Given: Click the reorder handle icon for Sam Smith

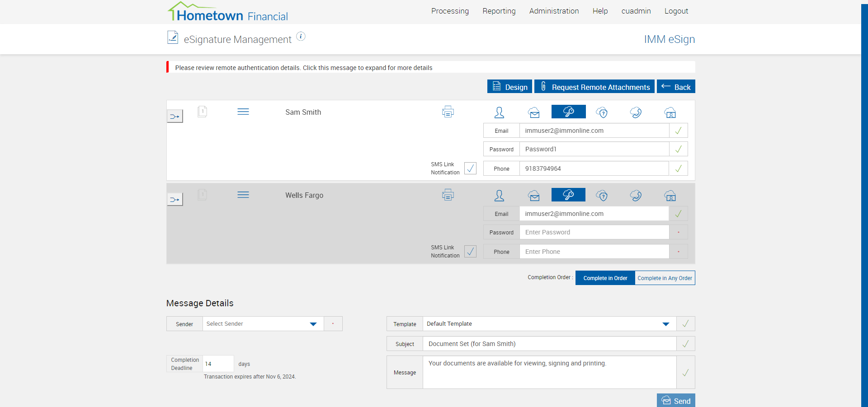Looking at the screenshot, I should (x=243, y=112).
